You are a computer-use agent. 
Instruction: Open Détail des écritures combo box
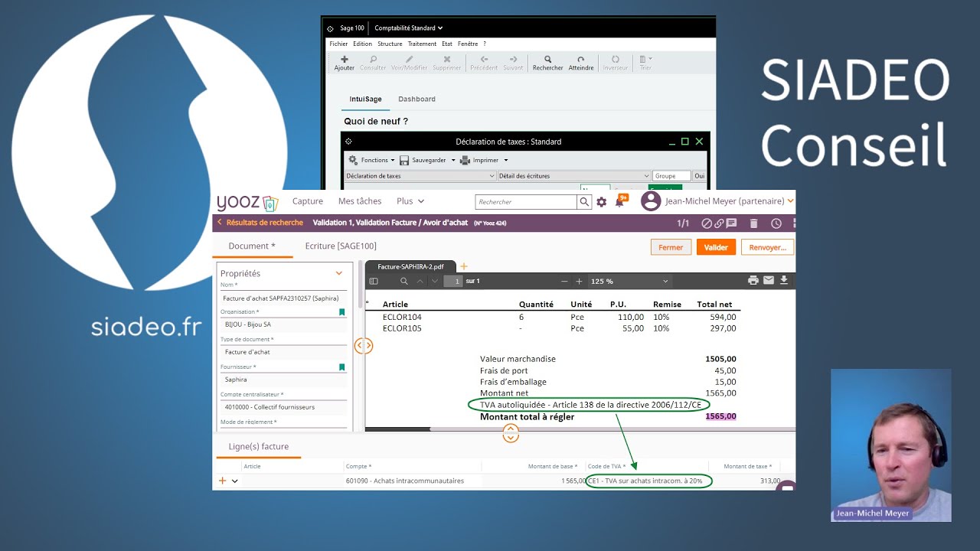point(573,176)
